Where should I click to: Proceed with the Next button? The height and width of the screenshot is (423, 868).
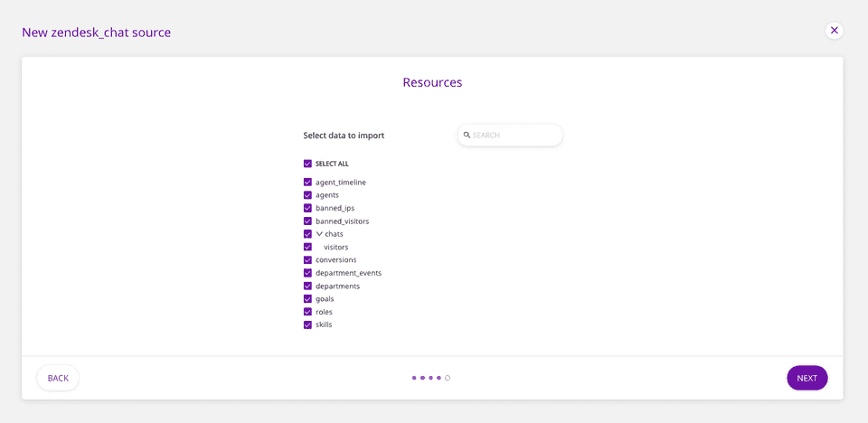[807, 378]
